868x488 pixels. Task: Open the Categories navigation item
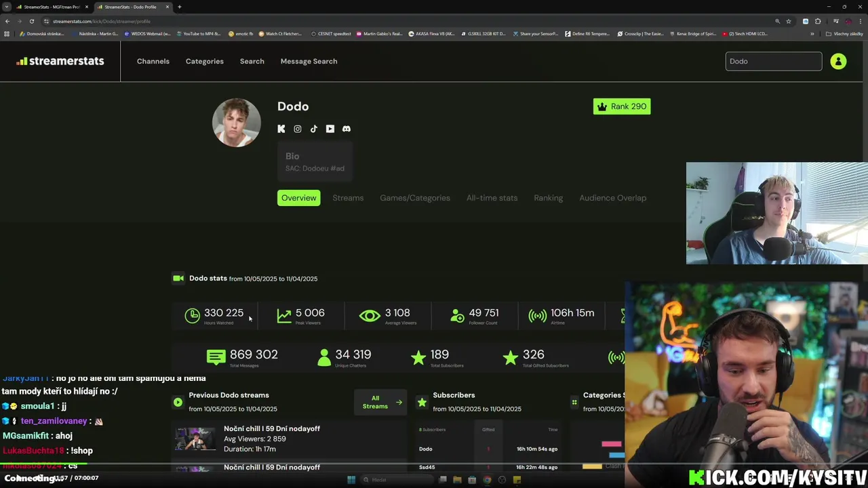[x=205, y=61]
